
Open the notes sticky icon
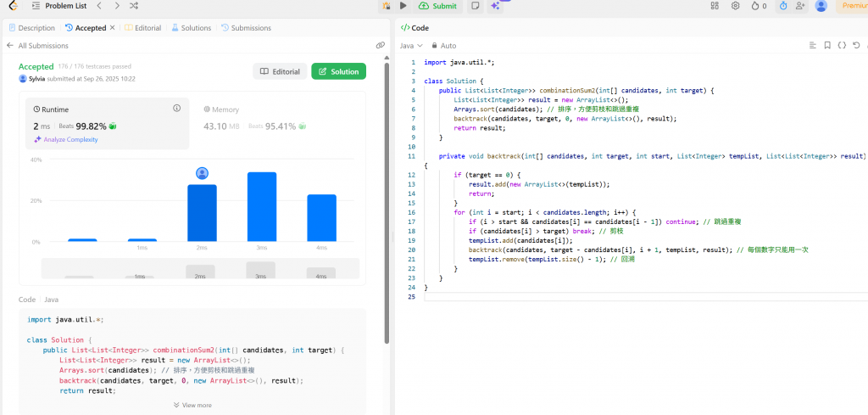click(x=475, y=6)
